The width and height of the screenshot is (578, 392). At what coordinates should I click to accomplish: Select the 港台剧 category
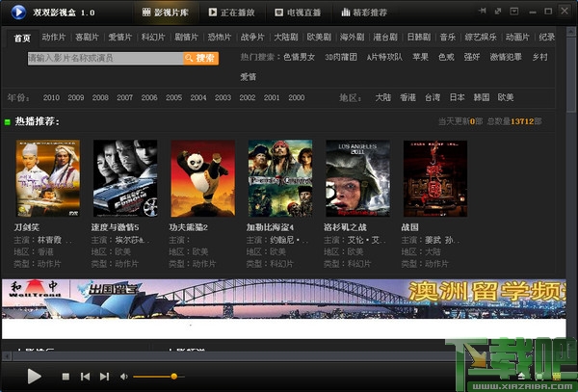(385, 38)
